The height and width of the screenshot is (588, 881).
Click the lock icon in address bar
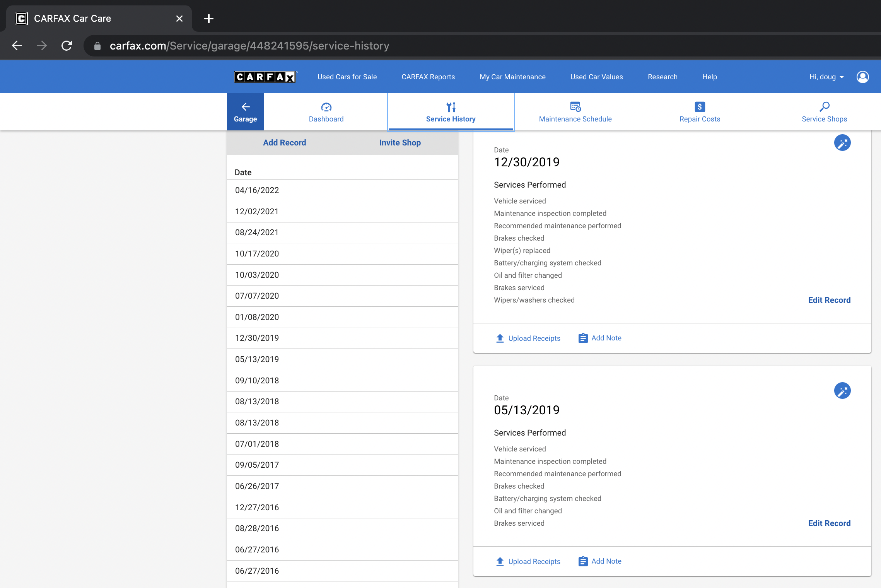click(x=97, y=46)
